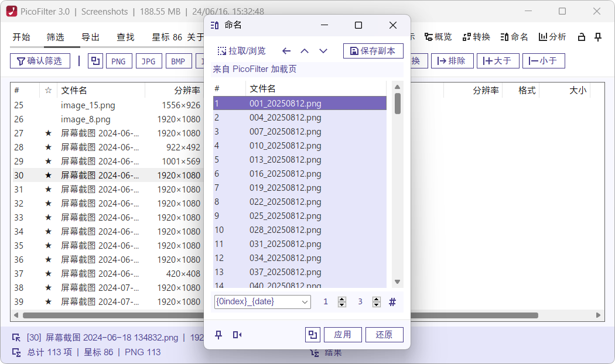Click the side-panel toggle icon beside the dialog pin
The height and width of the screenshot is (364, 615).
(x=237, y=335)
